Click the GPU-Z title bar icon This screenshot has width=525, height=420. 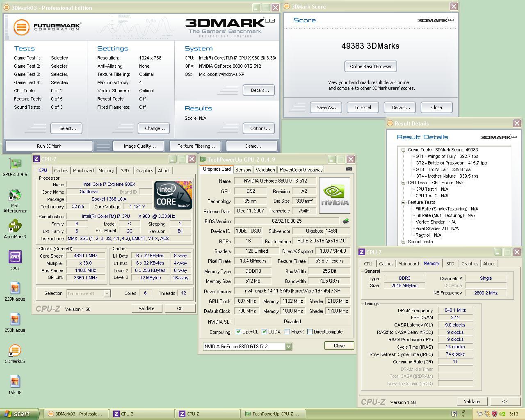tap(203, 159)
